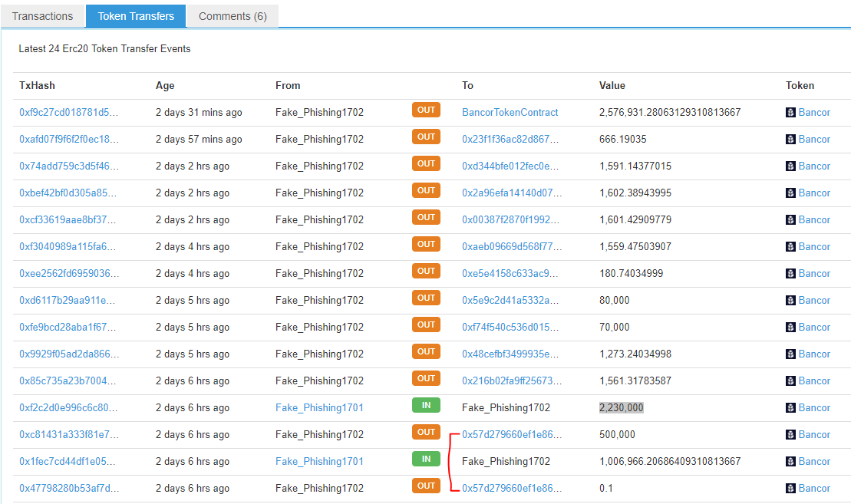Click the Age column header
The image size is (851, 504).
165,85
